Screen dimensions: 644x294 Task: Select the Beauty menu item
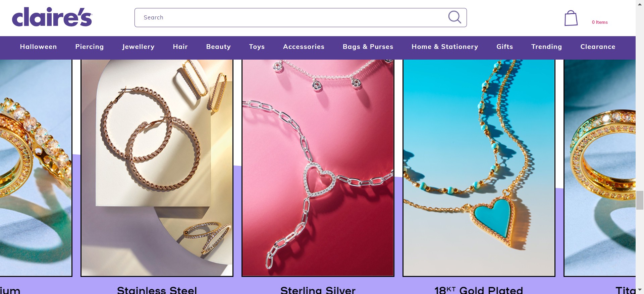(x=218, y=47)
